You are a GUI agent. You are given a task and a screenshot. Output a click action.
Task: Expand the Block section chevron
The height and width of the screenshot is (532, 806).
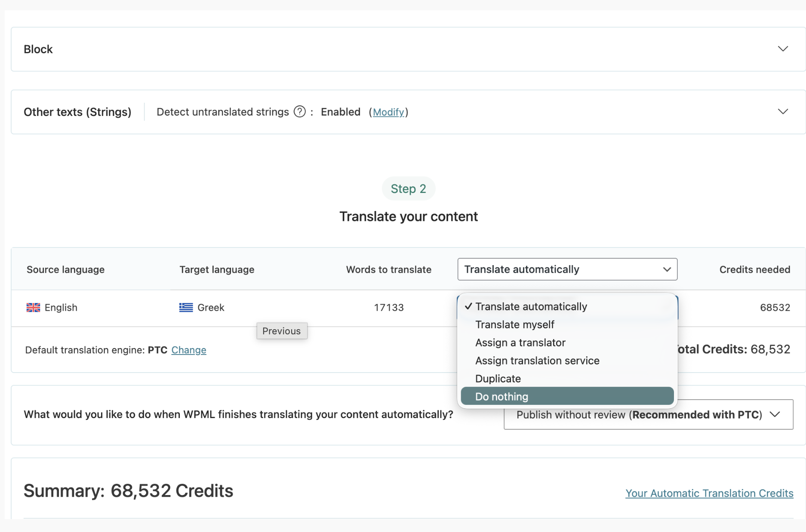(x=783, y=49)
